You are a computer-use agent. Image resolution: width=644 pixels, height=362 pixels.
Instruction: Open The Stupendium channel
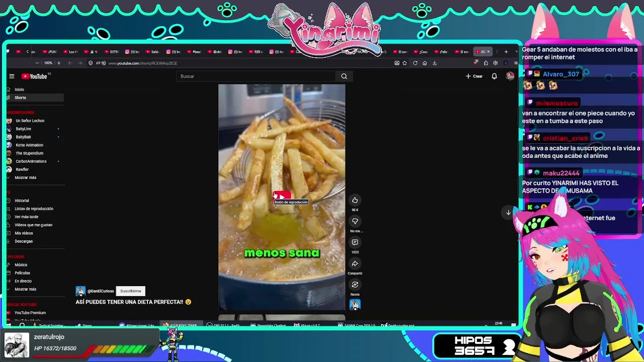pyautogui.click(x=29, y=153)
